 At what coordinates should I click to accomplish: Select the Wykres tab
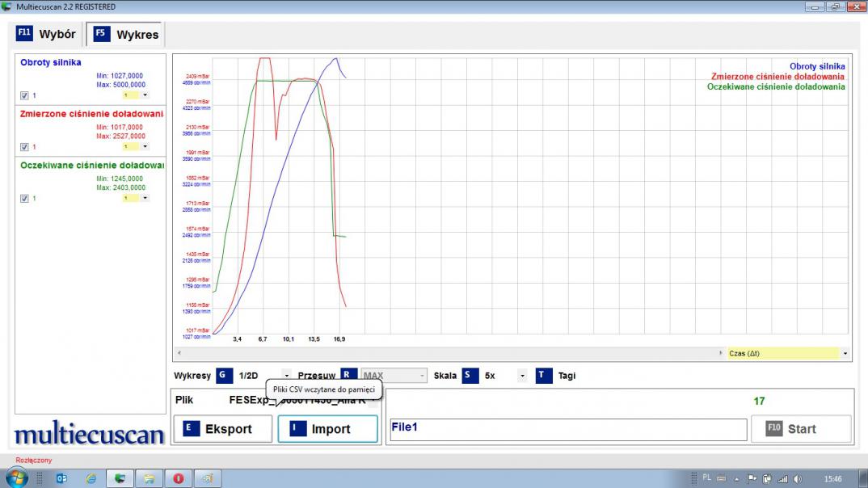[126, 35]
